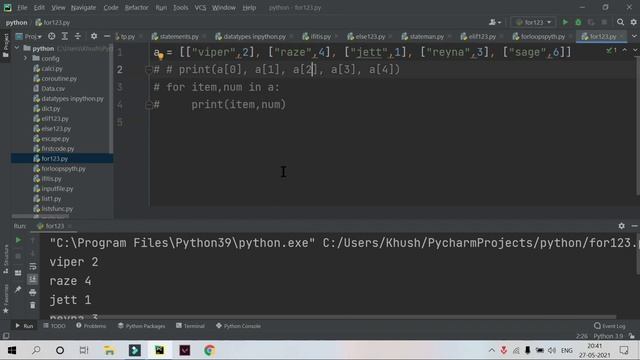Open Structure side tool window
The width and height of the screenshot is (640, 360).
tap(6, 259)
